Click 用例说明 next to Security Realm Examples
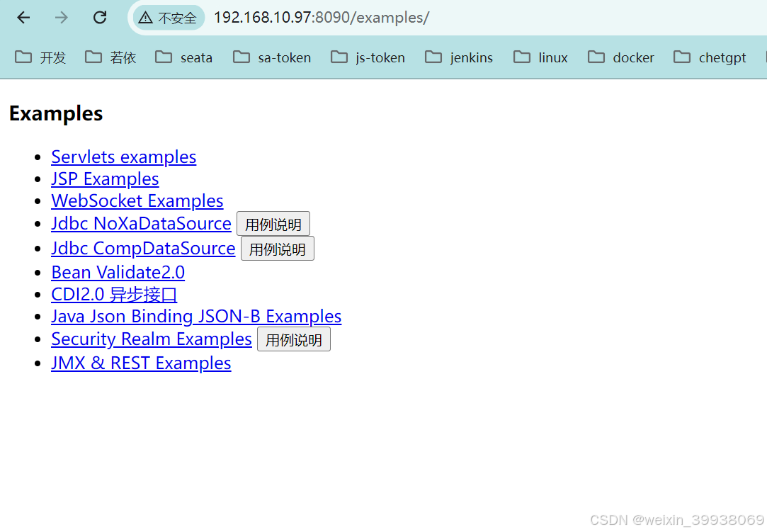Image resolution: width=767 pixels, height=532 pixels. 293,339
